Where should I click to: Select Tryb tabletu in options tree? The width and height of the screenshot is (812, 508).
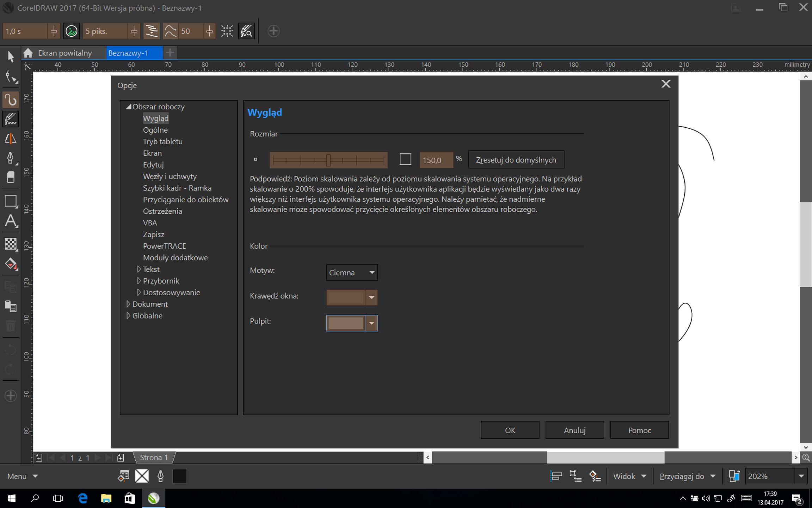pos(162,141)
